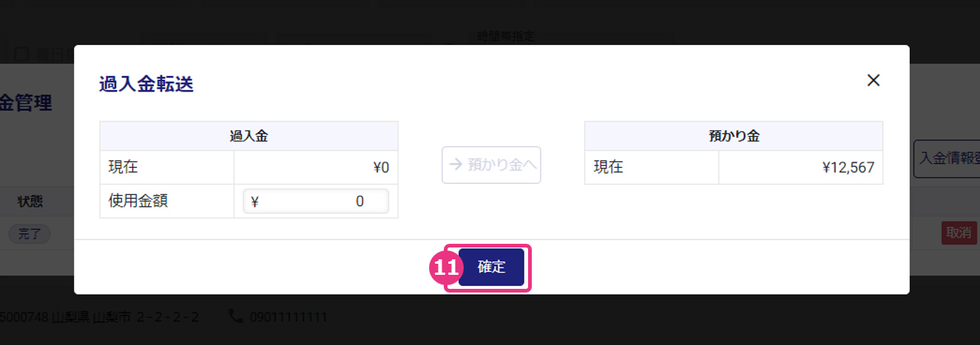Click the ¥12,567 deposit balance cell
Screen dimensions: 980x345
point(800,168)
